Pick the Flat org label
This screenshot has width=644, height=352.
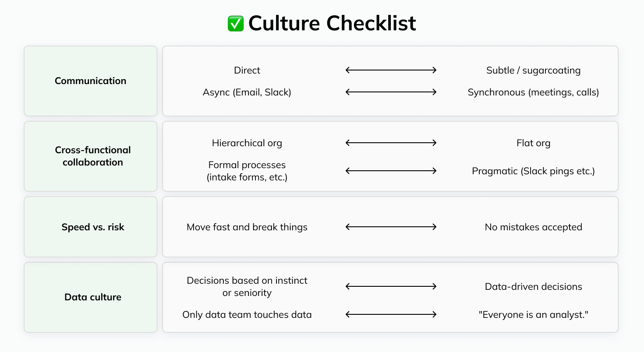click(534, 143)
